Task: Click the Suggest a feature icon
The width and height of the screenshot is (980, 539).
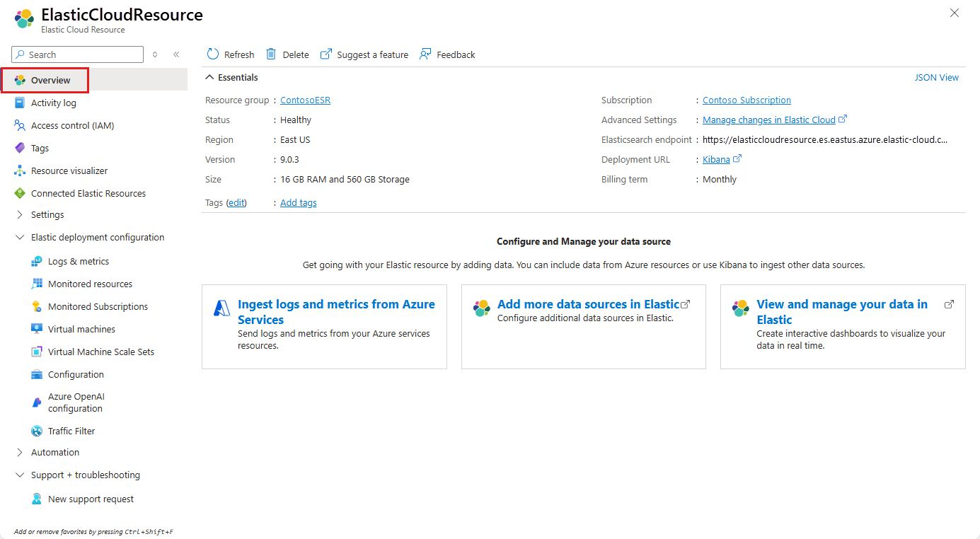Action: click(326, 54)
